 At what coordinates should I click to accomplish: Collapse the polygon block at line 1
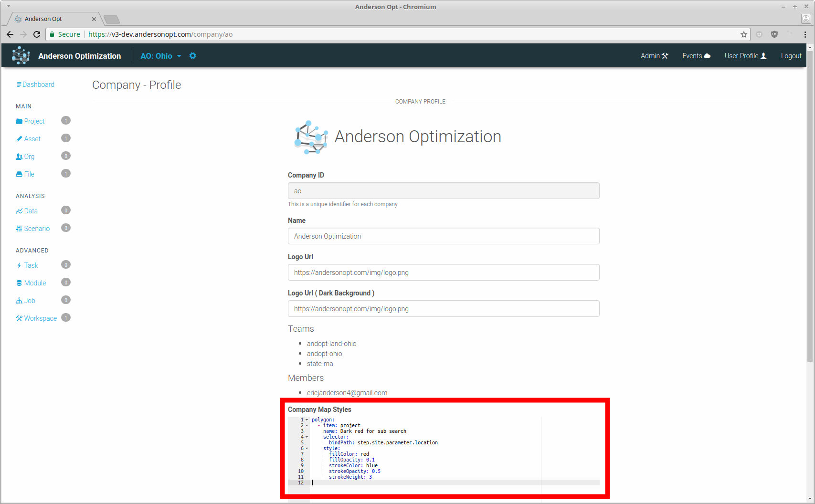coord(307,420)
